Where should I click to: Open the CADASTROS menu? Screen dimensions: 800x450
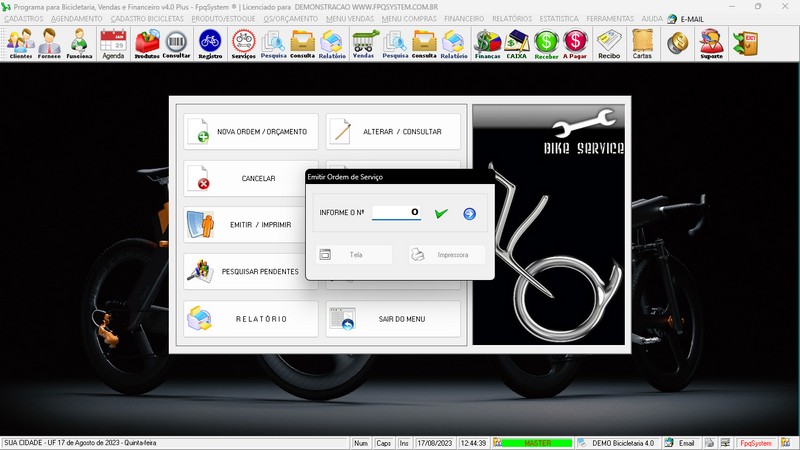(24, 18)
